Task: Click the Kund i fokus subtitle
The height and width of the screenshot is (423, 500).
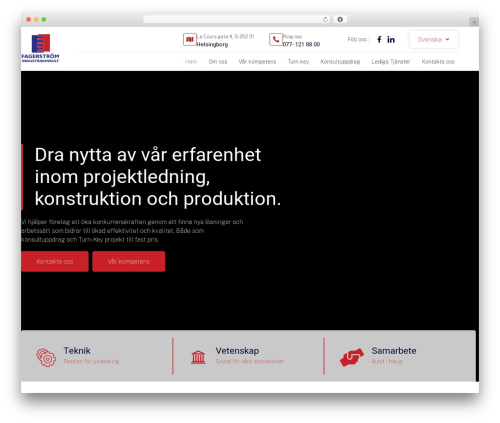Action: coord(387,361)
